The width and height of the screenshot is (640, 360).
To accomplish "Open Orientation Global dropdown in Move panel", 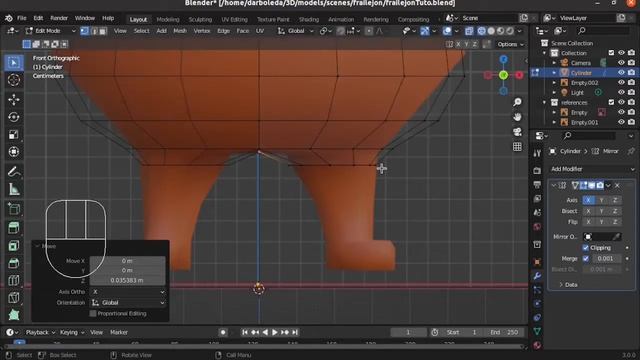I will [128, 302].
